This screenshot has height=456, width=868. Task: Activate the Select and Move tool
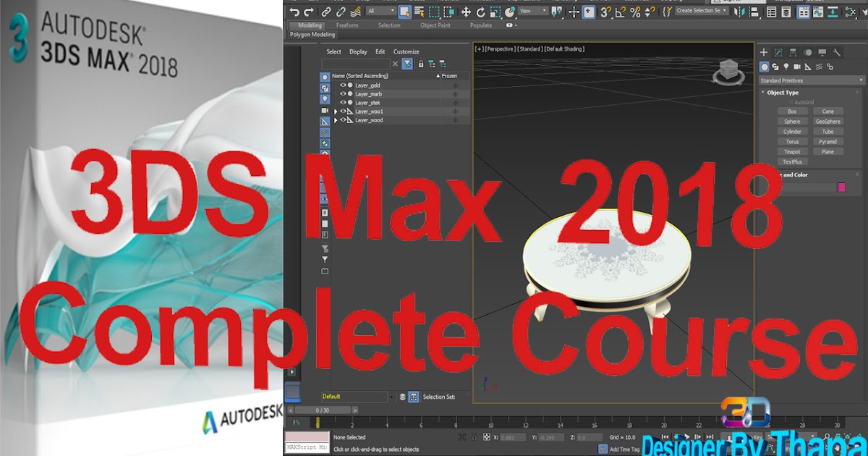[x=466, y=12]
